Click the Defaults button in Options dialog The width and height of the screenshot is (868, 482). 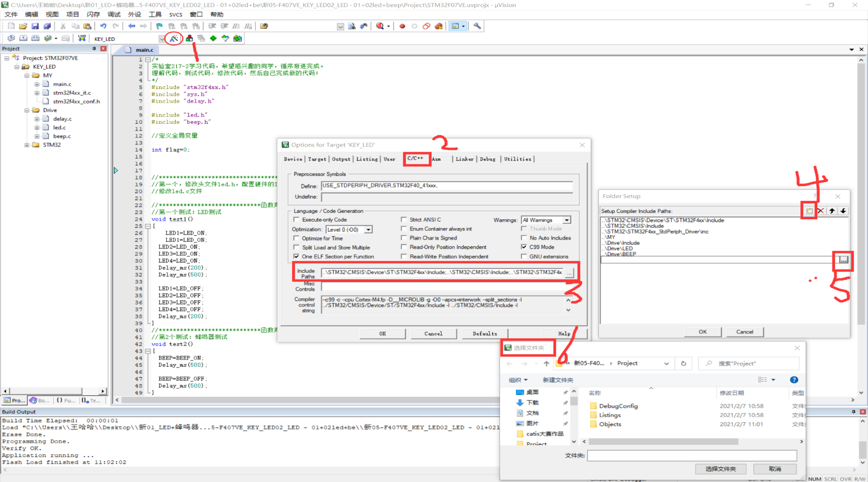pos(485,333)
